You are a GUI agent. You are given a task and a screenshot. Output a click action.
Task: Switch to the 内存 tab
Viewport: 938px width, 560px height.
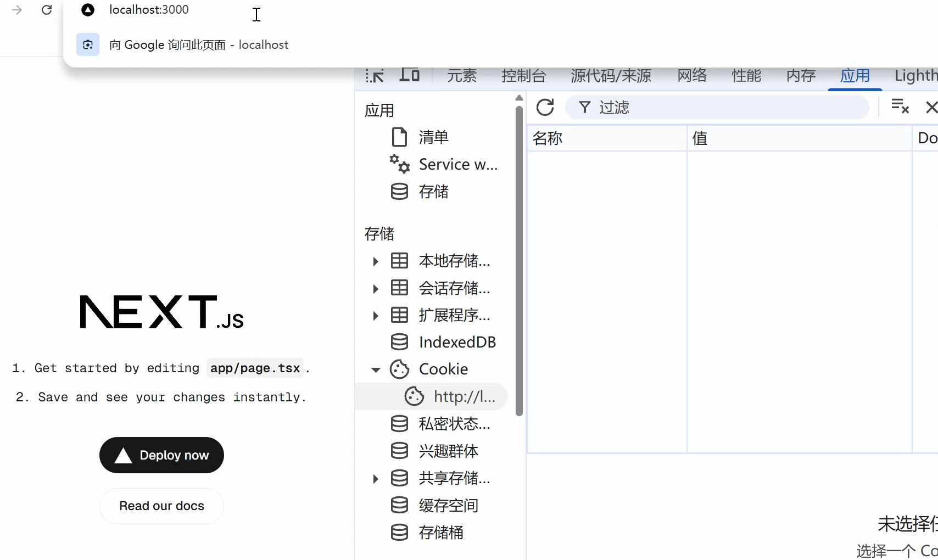click(801, 76)
